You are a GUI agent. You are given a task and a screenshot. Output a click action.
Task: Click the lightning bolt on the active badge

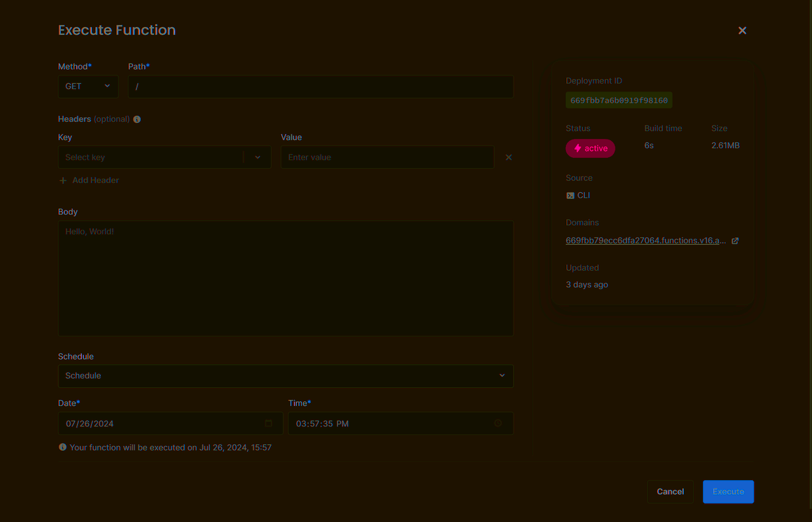point(577,148)
